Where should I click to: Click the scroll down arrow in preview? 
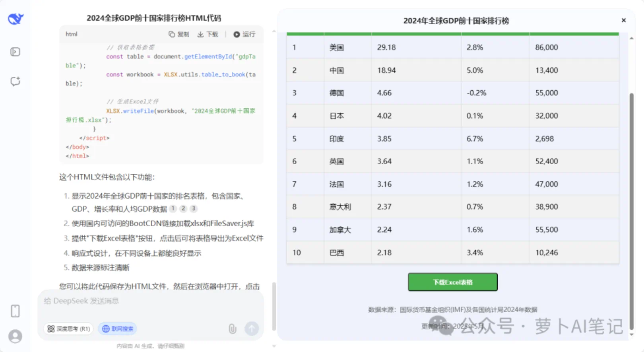pyautogui.click(x=631, y=334)
